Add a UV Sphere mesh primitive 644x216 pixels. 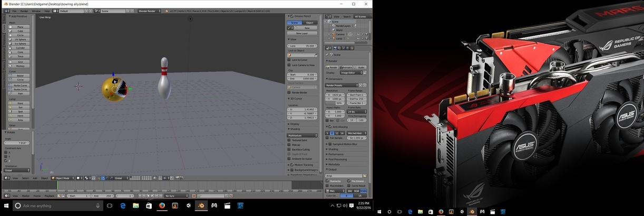click(x=20, y=40)
